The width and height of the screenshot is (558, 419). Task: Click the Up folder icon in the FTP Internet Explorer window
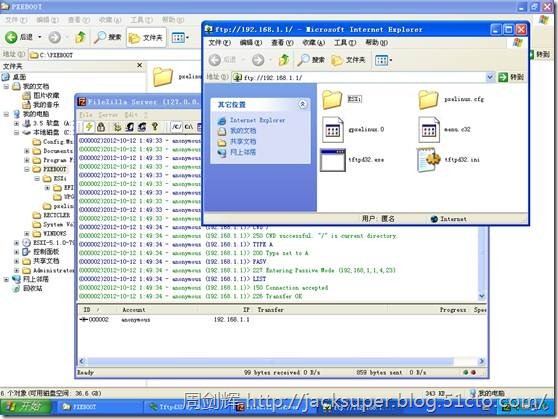284,60
